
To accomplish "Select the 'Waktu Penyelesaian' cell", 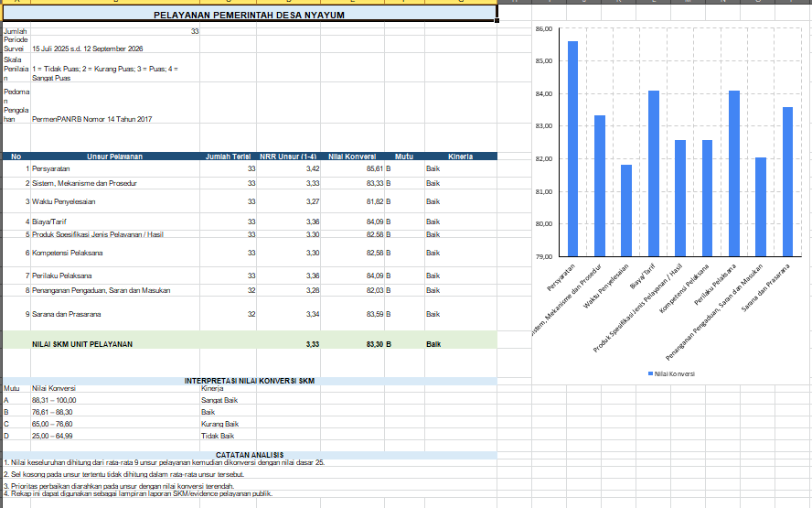I will pos(115,201).
